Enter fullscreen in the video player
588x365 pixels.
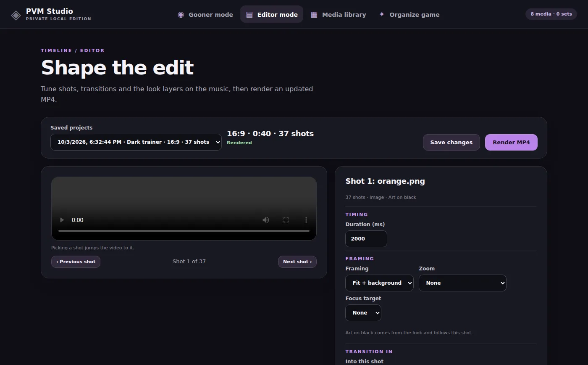286,220
